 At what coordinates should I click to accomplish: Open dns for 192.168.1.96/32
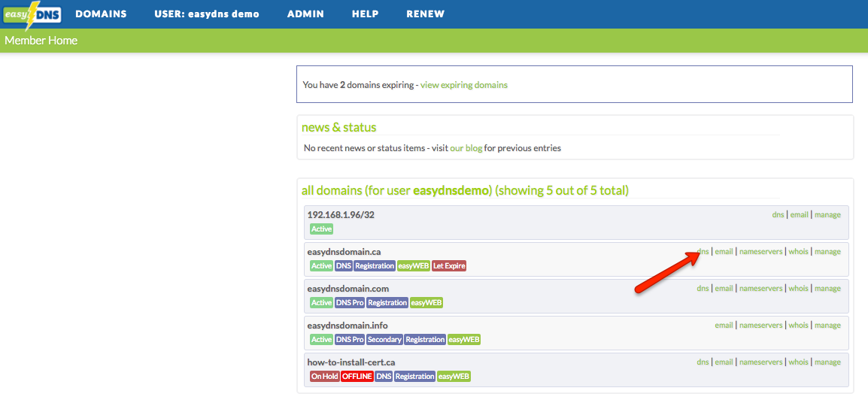[778, 215]
